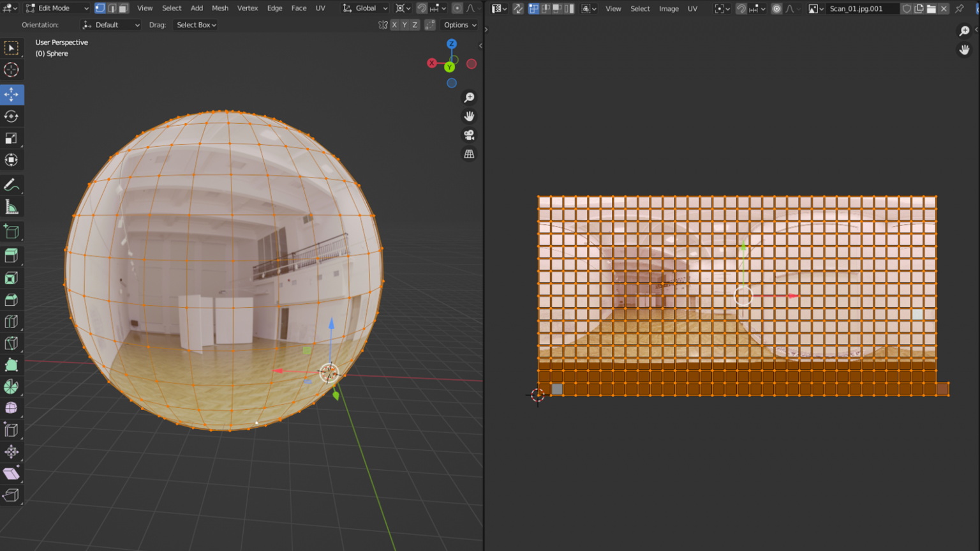Select the Cursor tool in the 3D toolbar

point(11,70)
